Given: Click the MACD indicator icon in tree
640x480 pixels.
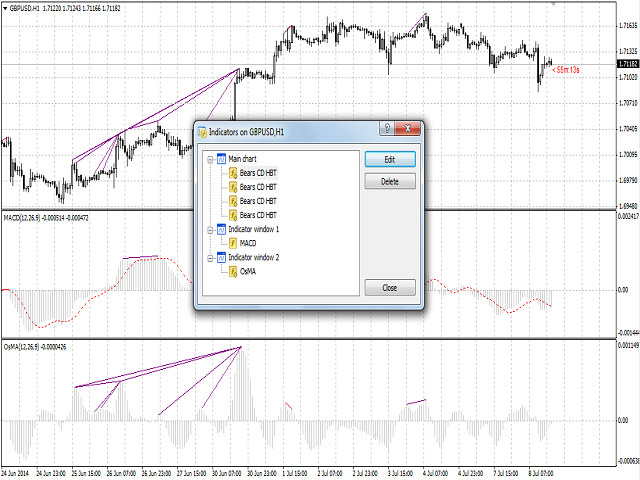Looking at the screenshot, I should tap(233, 243).
